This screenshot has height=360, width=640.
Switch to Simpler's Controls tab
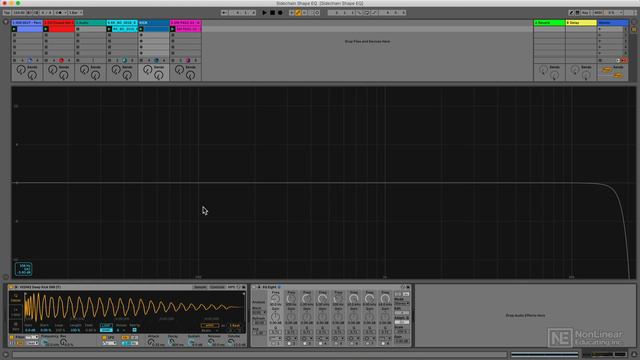[217, 287]
